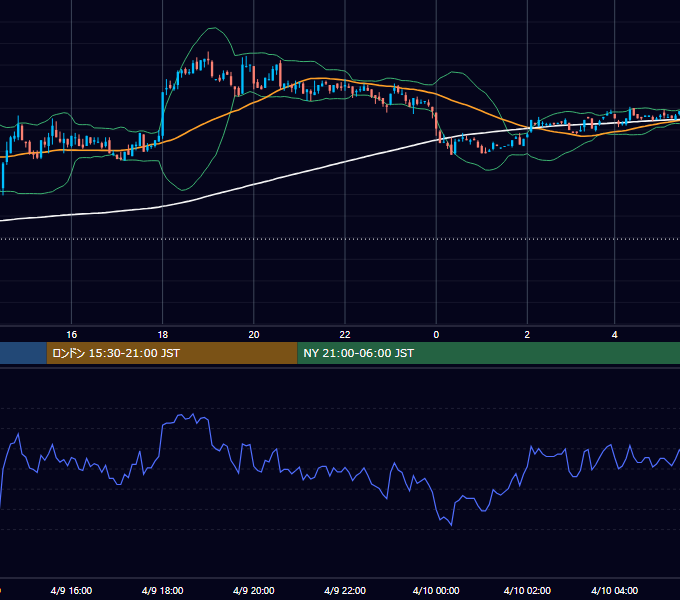The image size is (680, 600).
Task: Click the 0 hour label on the time axis
Action: click(436, 335)
